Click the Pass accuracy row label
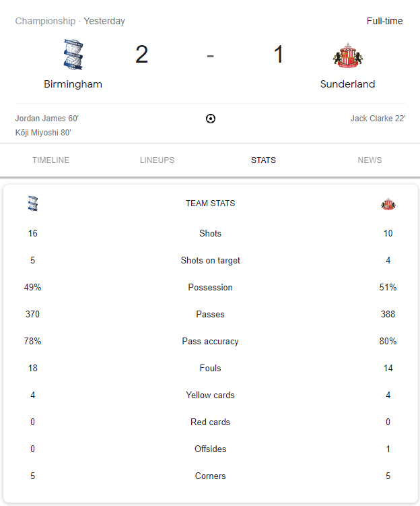The width and height of the screenshot is (420, 506). 210,342
